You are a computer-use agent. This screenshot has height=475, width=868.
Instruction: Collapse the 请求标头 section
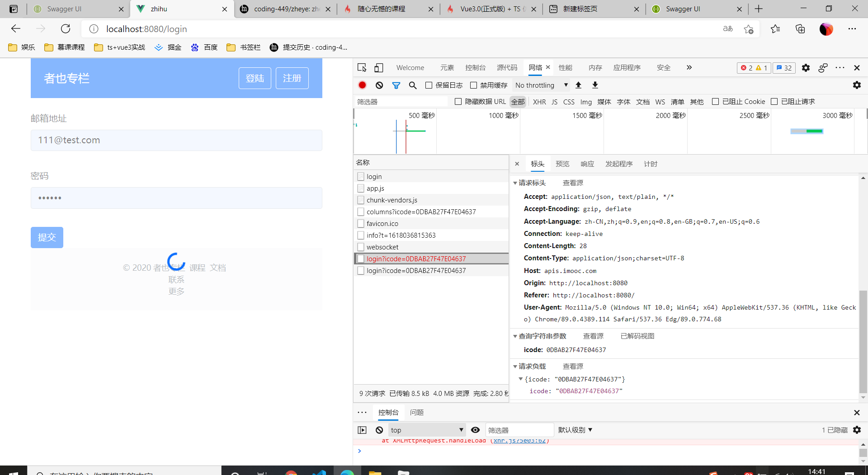pos(515,183)
